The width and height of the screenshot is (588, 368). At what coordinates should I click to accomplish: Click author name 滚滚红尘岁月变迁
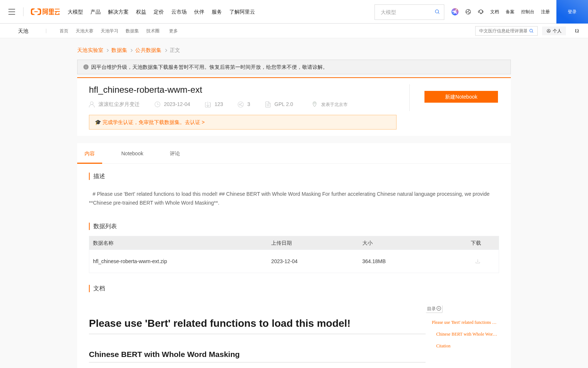point(119,105)
